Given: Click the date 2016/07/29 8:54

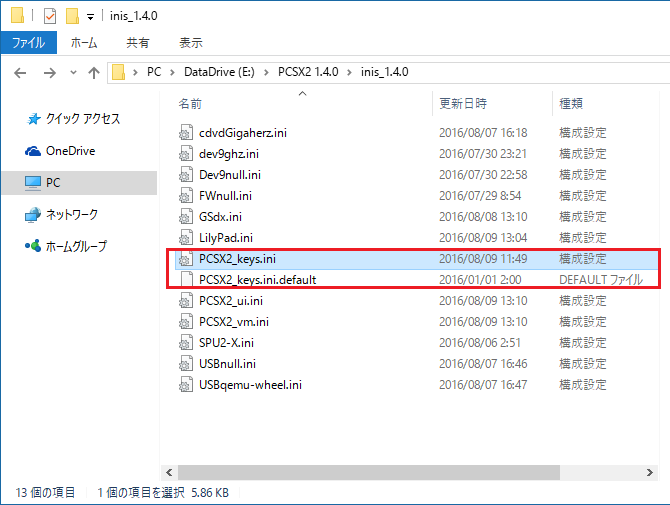Looking at the screenshot, I should 480,196.
